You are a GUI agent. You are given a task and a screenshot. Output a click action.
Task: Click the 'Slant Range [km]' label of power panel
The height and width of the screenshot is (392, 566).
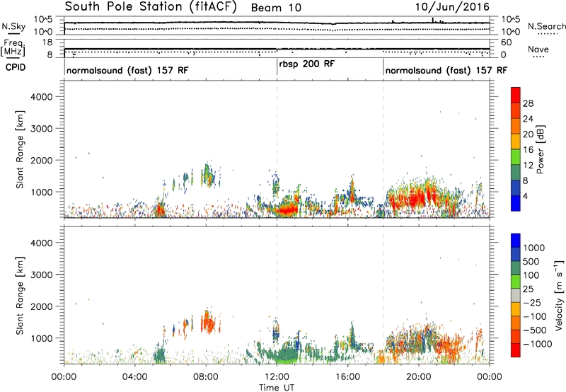(x=20, y=149)
